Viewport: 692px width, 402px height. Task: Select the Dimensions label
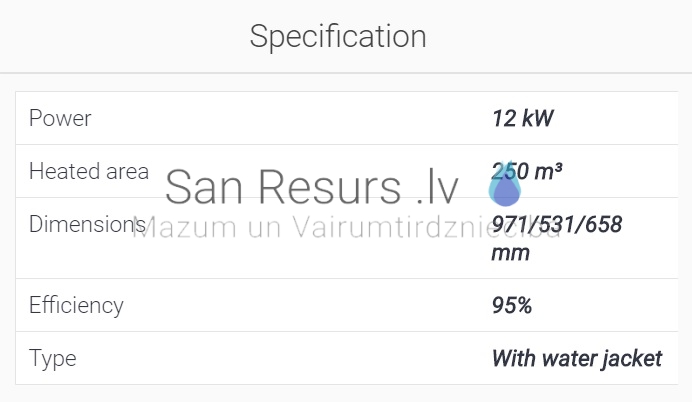coord(87,224)
